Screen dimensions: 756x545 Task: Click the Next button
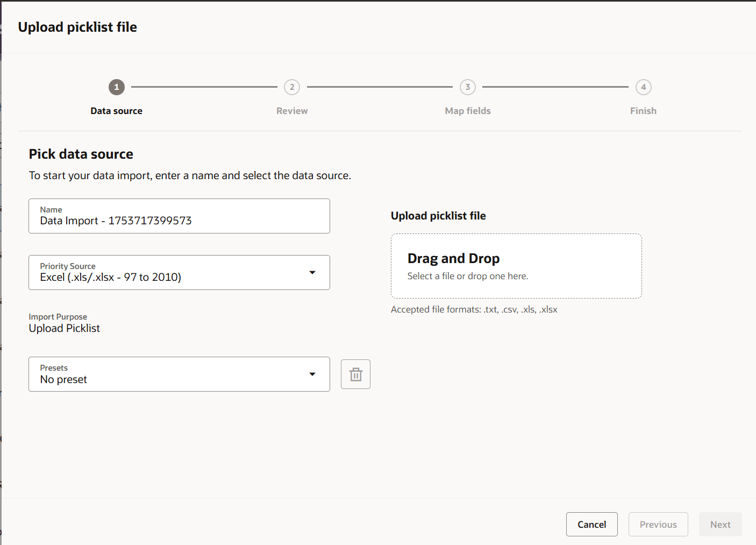pos(720,525)
